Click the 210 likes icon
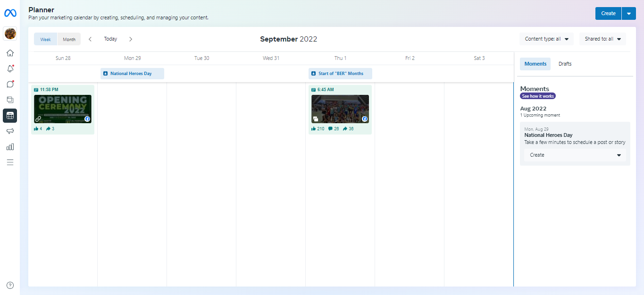 pyautogui.click(x=314, y=128)
